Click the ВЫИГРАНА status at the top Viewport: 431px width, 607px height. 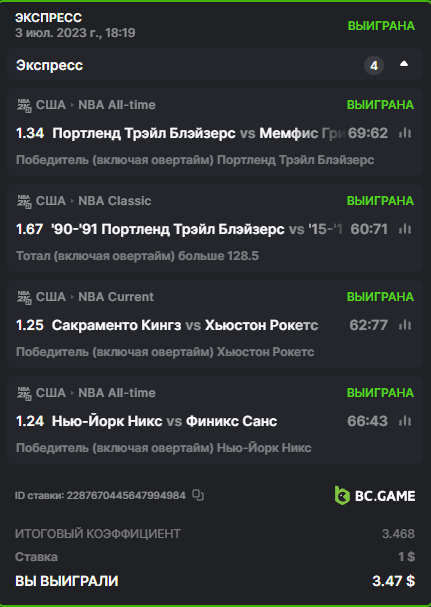pos(381,26)
